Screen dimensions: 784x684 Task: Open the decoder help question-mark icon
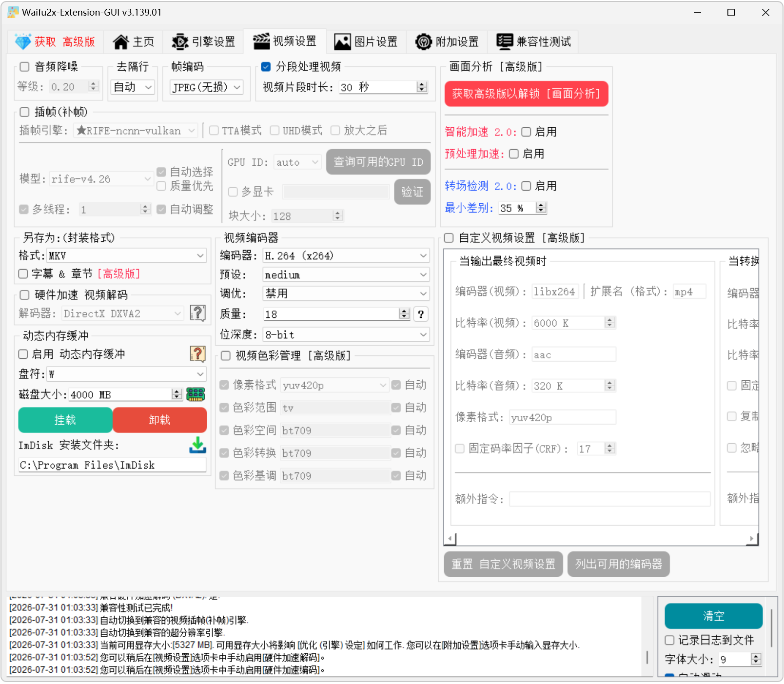coord(197,313)
